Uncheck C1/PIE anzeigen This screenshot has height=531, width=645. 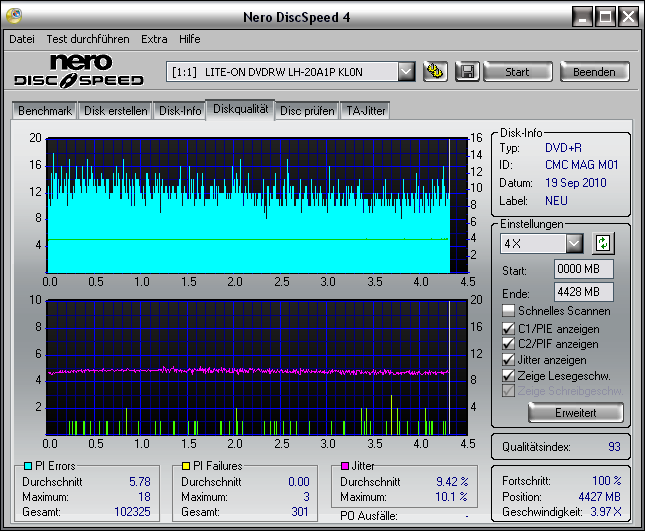click(x=508, y=329)
